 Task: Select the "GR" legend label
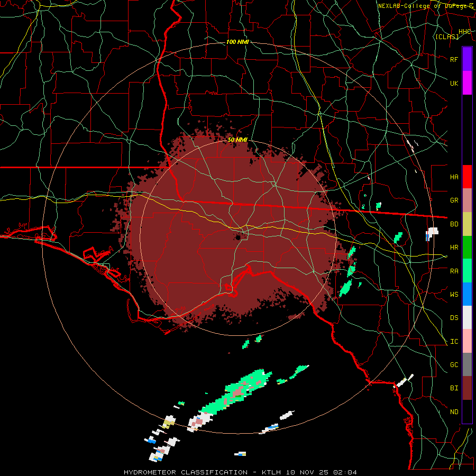pos(454,200)
